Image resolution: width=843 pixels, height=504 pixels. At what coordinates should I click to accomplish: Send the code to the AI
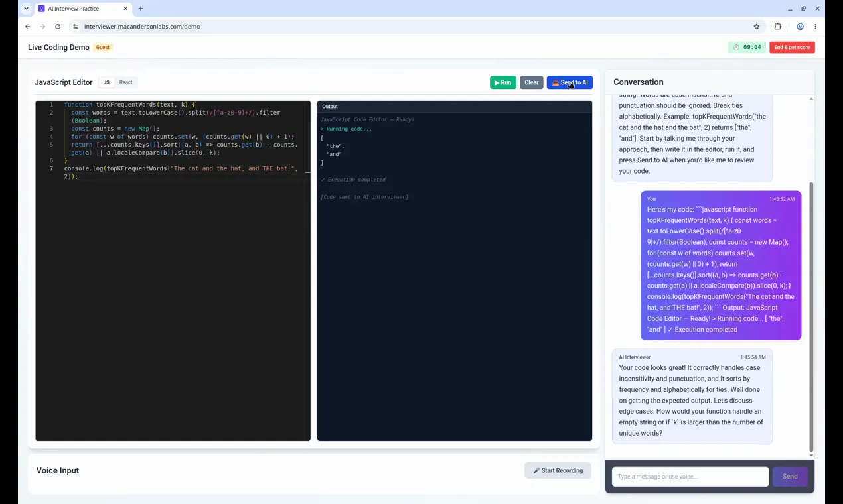coord(570,82)
